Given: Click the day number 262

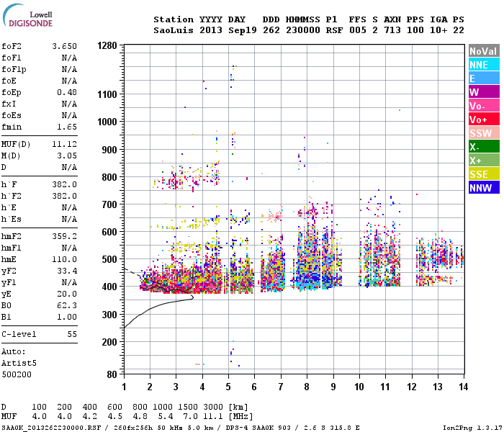Looking at the screenshot, I should coord(271,30).
